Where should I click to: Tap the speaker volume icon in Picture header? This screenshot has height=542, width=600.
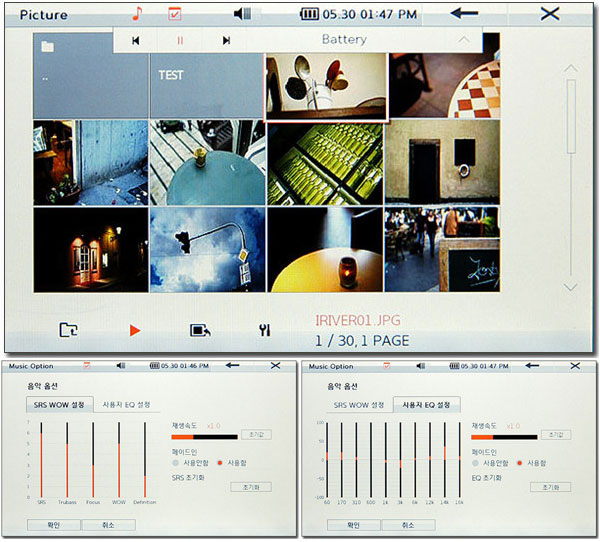242,14
